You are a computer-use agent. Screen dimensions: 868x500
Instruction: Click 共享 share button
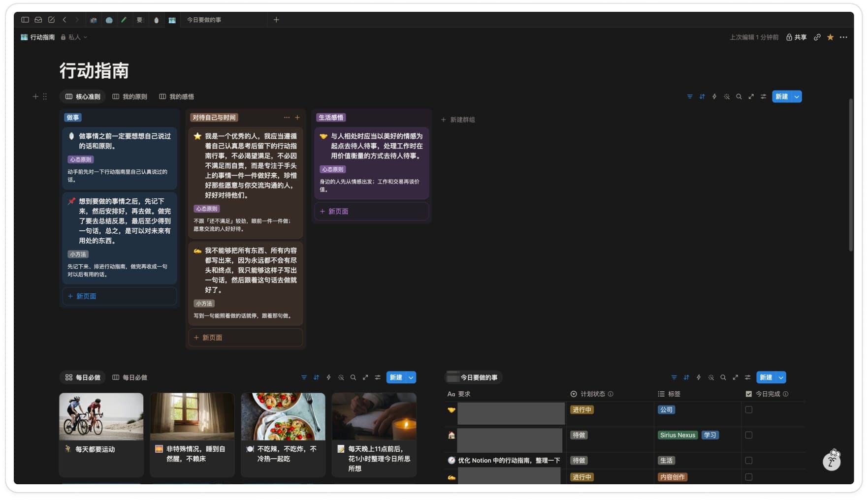[796, 37]
